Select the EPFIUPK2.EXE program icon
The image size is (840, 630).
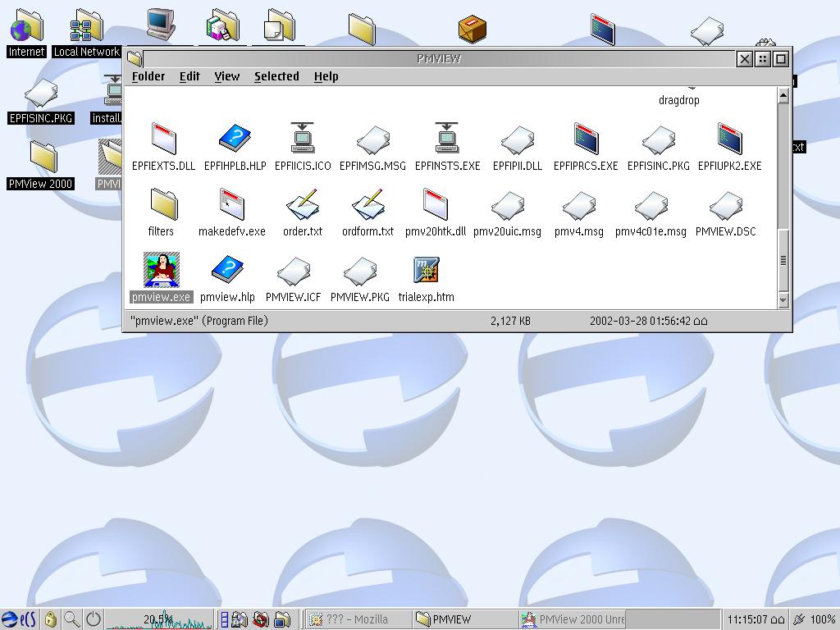coord(729,139)
